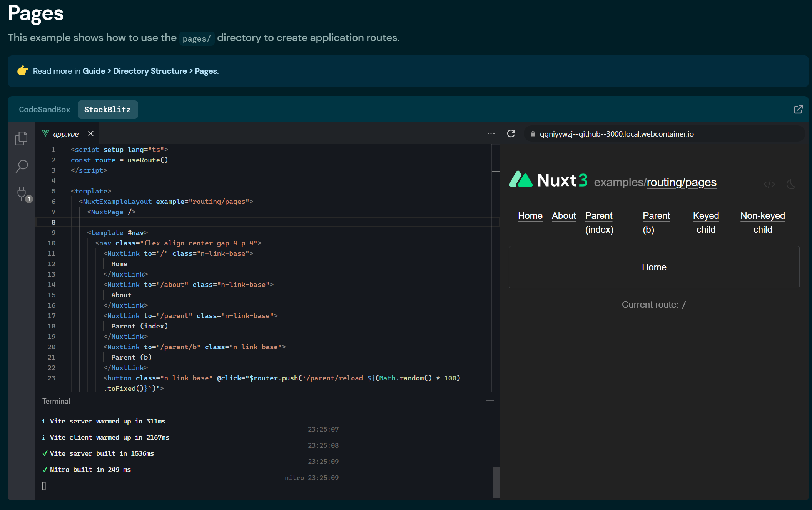Click the Nuxt 3 logo in the preview
Image resolution: width=812 pixels, height=510 pixels.
(521, 180)
